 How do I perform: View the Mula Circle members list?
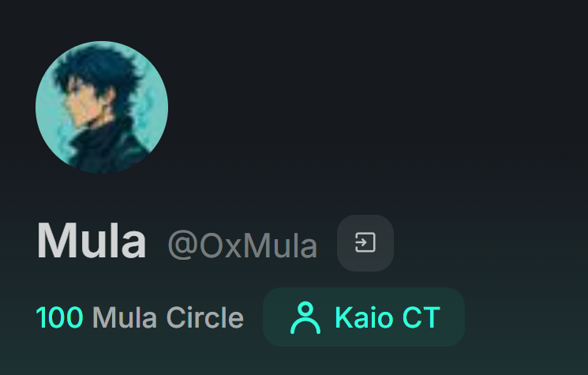[140, 317]
